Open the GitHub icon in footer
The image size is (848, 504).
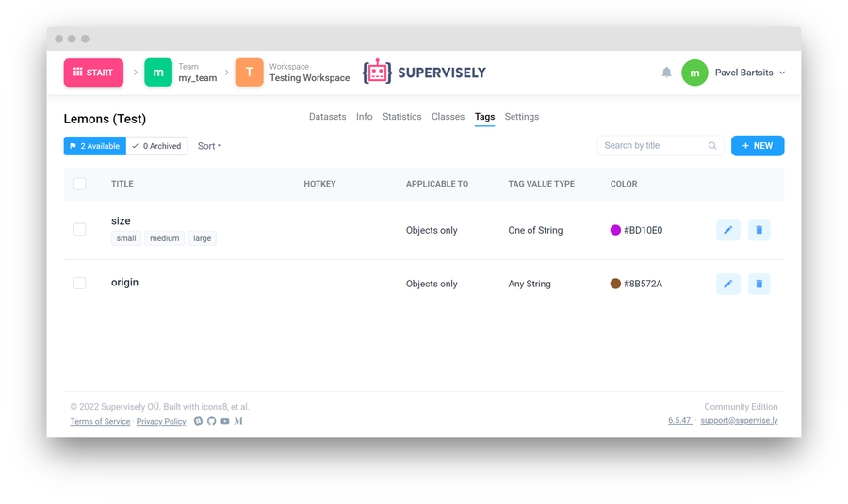point(211,421)
